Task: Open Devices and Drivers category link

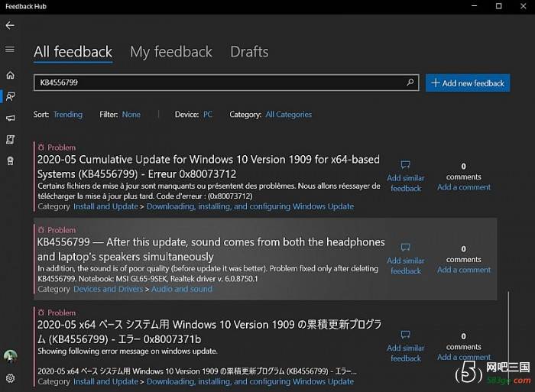Action: pyautogui.click(x=109, y=289)
